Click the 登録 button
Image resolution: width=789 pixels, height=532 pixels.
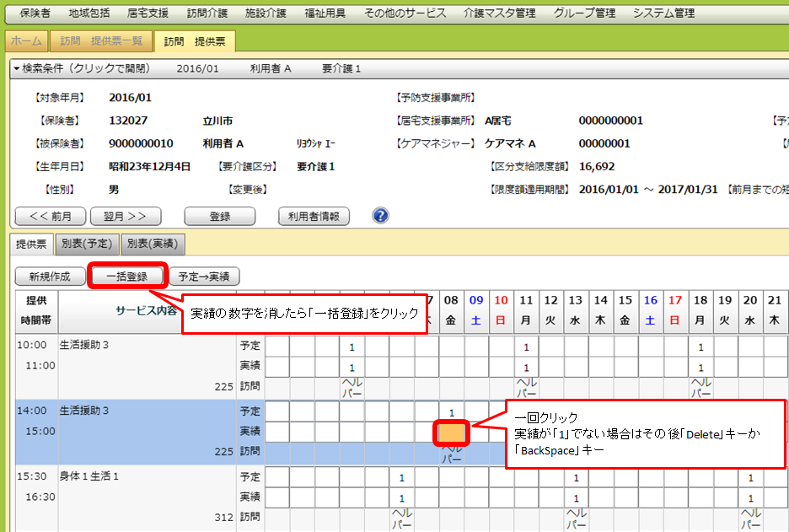click(220, 216)
